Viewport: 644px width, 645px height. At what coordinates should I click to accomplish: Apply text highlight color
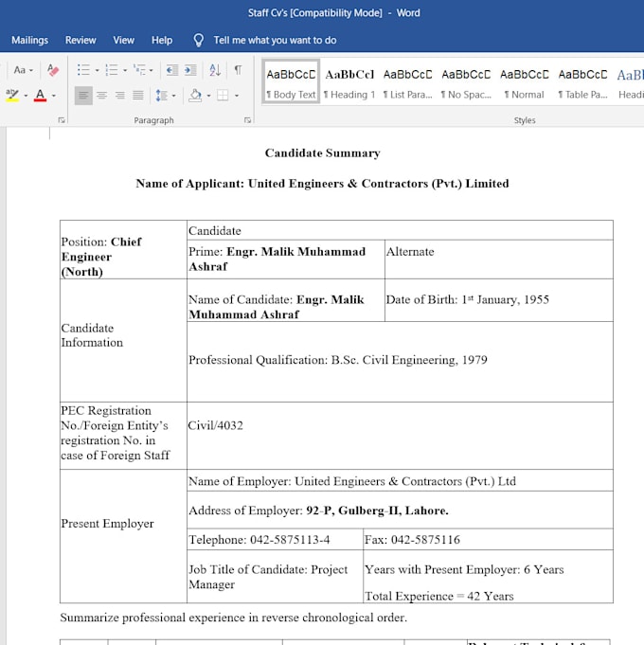pos(12,96)
